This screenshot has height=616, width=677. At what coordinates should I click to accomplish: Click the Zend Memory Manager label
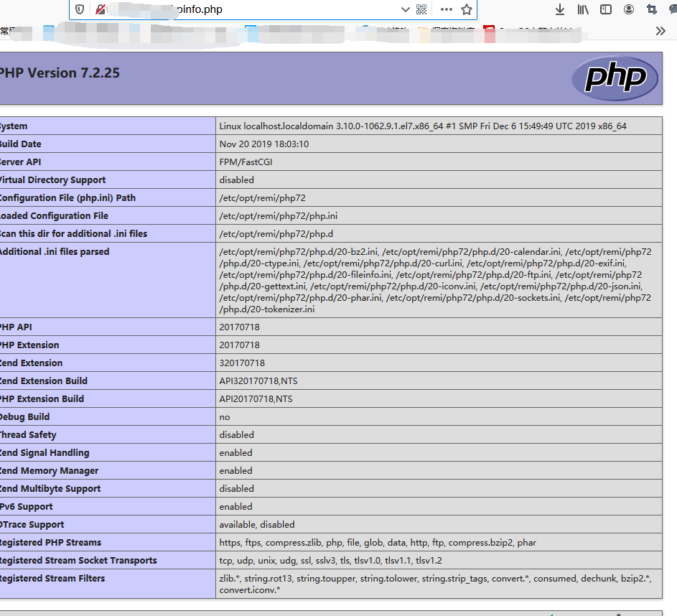coord(49,471)
